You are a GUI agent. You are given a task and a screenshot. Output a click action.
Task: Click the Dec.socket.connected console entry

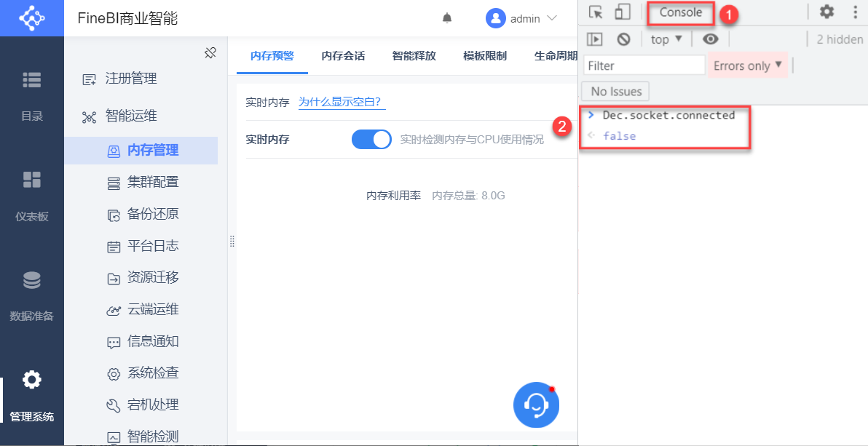click(x=668, y=115)
